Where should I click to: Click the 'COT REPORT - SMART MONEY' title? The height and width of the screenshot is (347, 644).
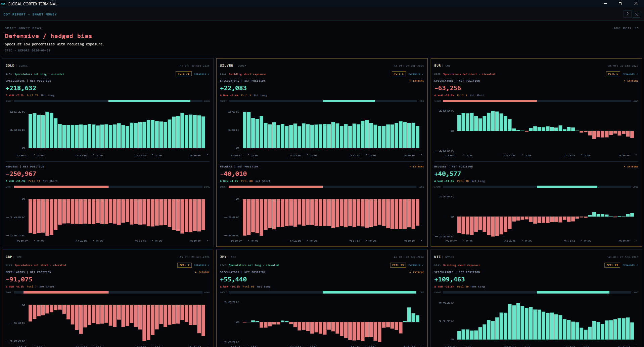coord(30,14)
